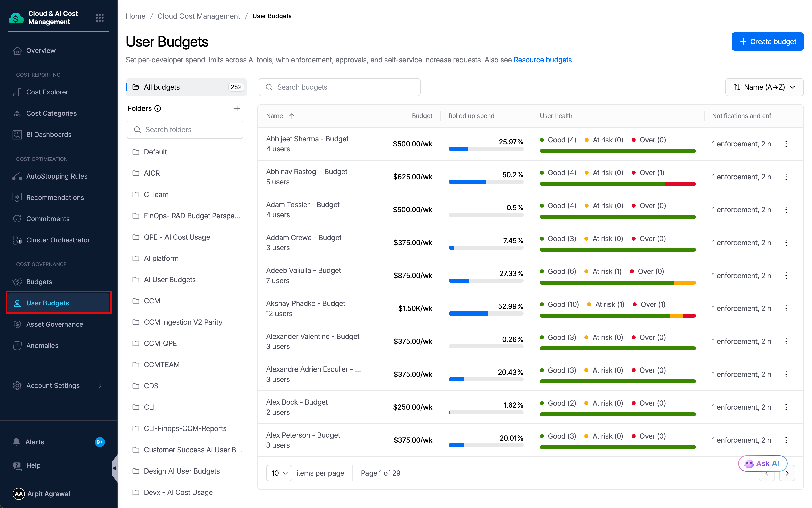Screen dimensions: 812x508
Task: Open Asset Governance page
Action: (x=54, y=324)
